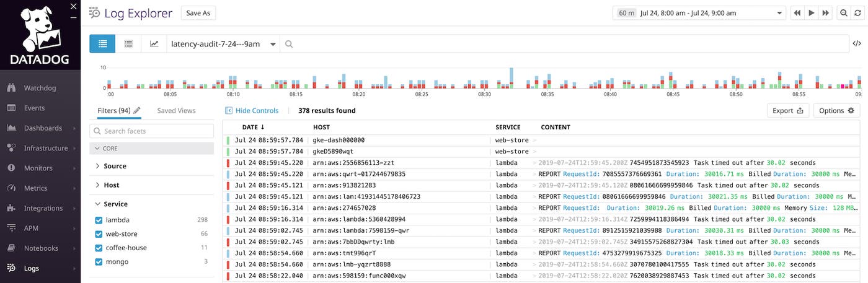The height and width of the screenshot is (283, 868).
Task: Open log row arn:aws:lam:41931445178406723
Action: (542, 196)
